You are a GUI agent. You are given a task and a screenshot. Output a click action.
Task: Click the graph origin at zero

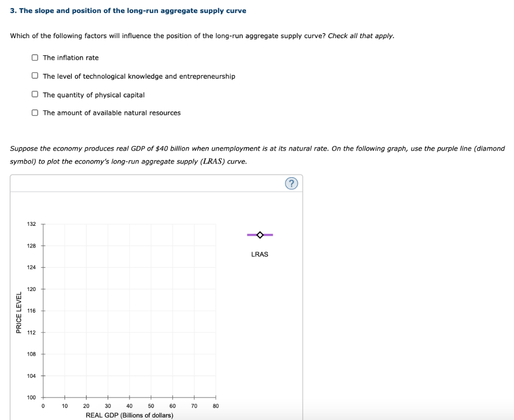[43, 397]
